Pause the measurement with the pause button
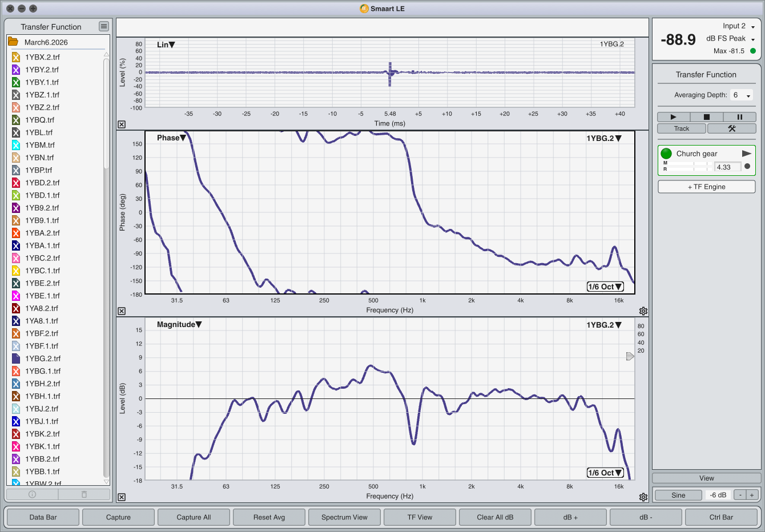This screenshot has height=532, width=765. click(739, 117)
